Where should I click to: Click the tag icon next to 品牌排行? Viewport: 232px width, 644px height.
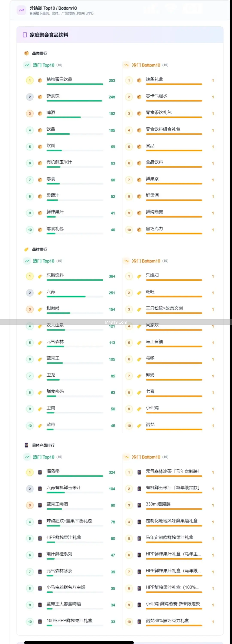pyautogui.click(x=26, y=249)
